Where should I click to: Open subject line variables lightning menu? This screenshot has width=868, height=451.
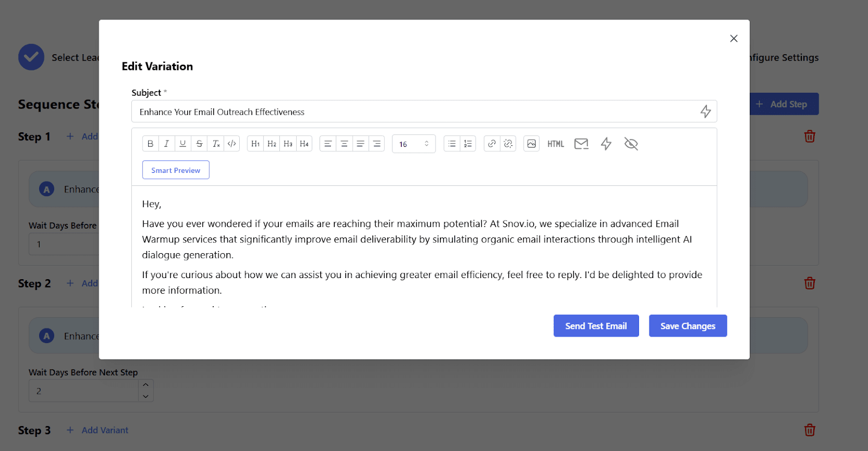pos(705,112)
